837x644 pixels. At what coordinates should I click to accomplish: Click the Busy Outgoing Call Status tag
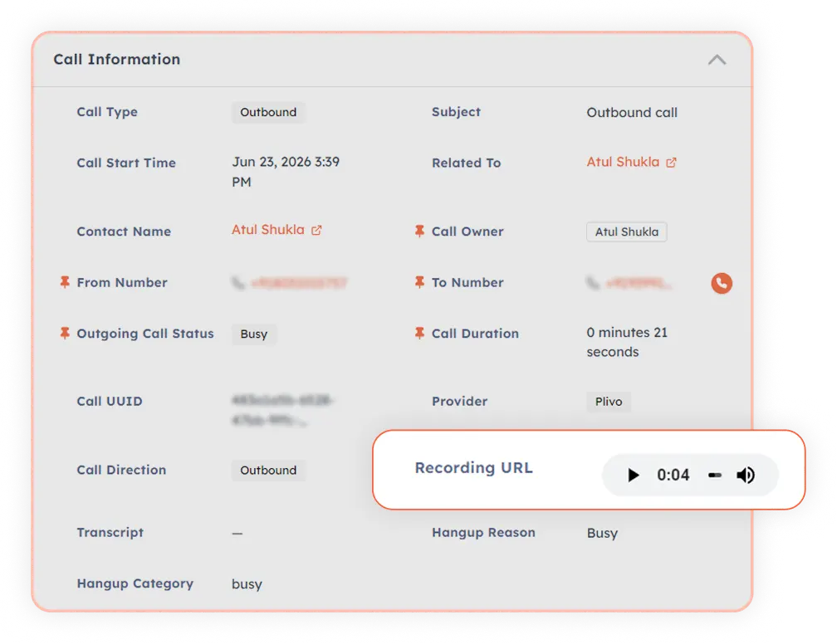point(254,334)
